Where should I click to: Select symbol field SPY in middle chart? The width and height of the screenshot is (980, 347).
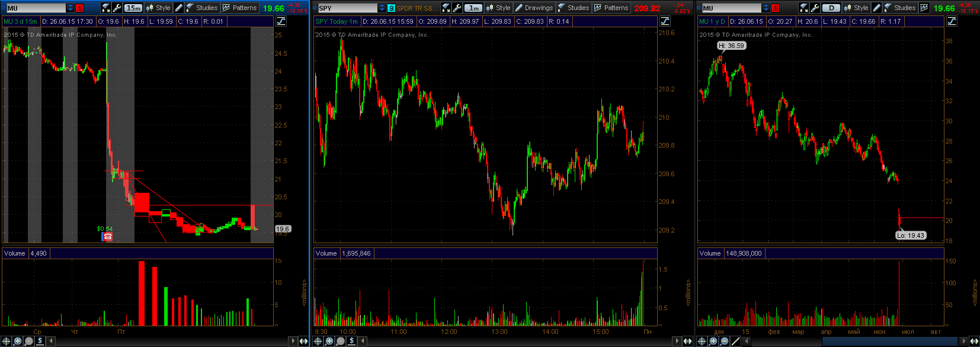(x=347, y=8)
